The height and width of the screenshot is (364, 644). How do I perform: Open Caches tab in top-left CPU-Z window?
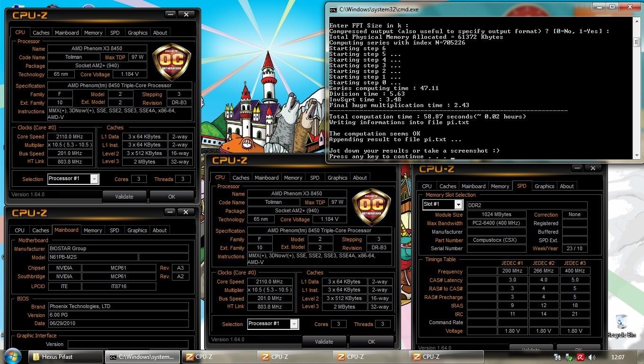(41, 33)
